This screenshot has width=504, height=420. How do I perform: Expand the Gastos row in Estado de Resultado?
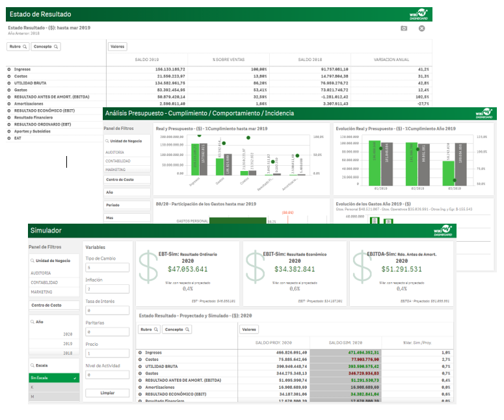(x=9, y=90)
